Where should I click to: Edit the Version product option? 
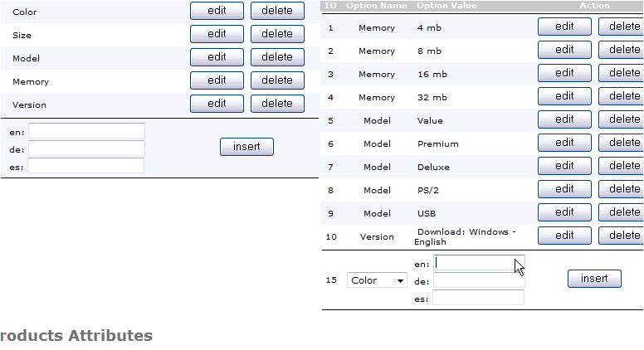[217, 104]
